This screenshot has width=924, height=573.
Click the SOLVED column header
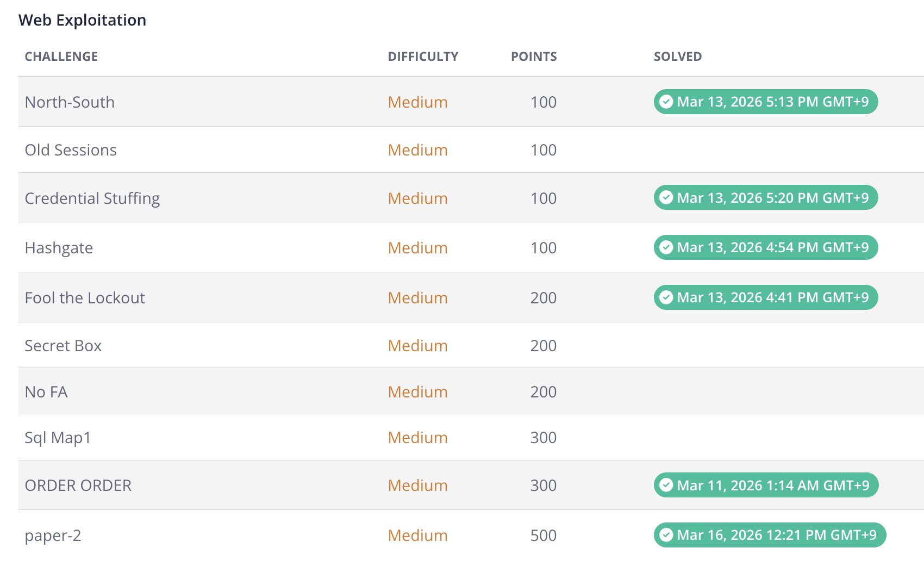677,57
